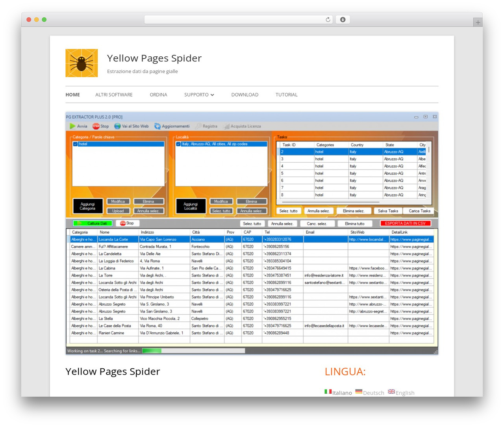This screenshot has width=504, height=427.
Task: Click the green Avvia play icon
Action: (x=72, y=126)
